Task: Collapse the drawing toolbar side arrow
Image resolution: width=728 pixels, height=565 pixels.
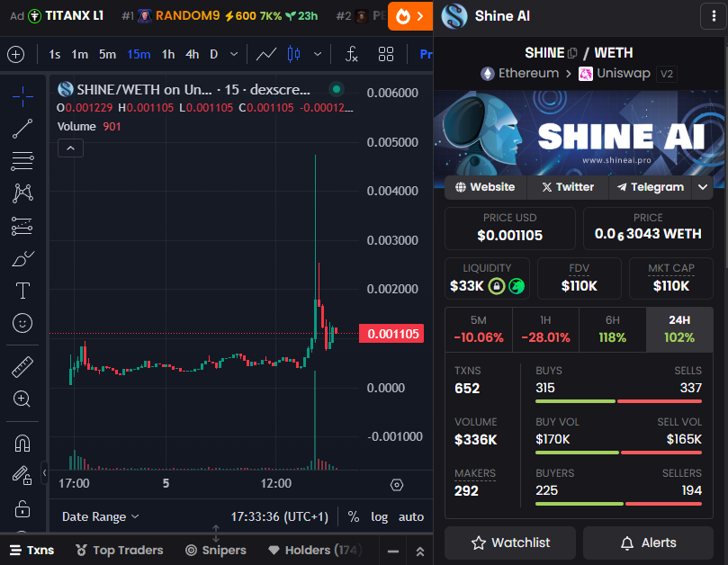Action: coord(45,473)
